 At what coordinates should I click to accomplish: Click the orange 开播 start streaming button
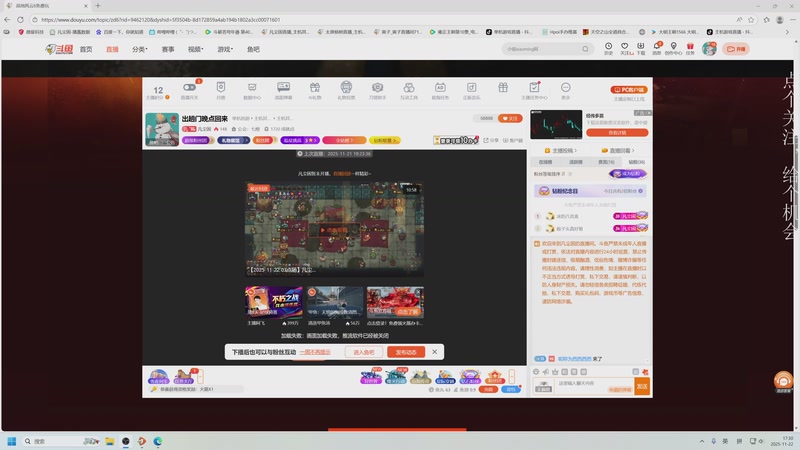(x=736, y=49)
